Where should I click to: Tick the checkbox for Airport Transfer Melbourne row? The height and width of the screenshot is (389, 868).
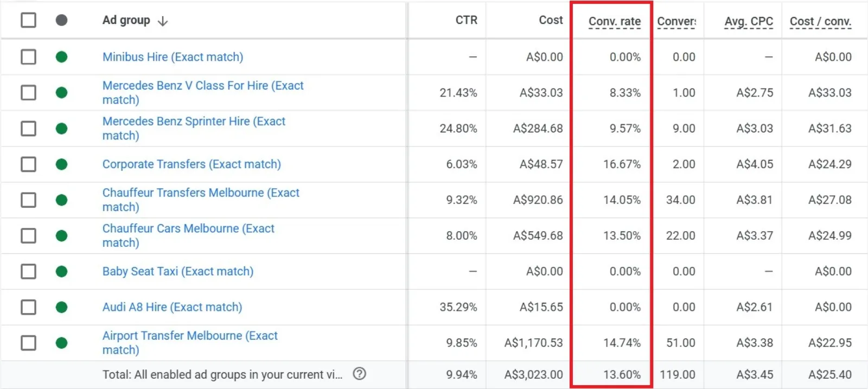(x=28, y=343)
